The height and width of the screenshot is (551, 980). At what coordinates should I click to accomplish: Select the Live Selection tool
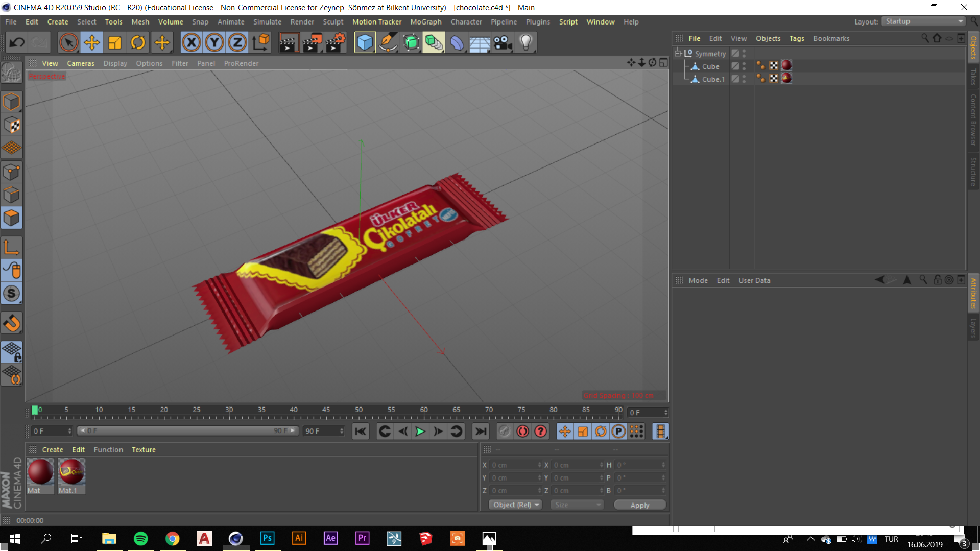pos(68,43)
